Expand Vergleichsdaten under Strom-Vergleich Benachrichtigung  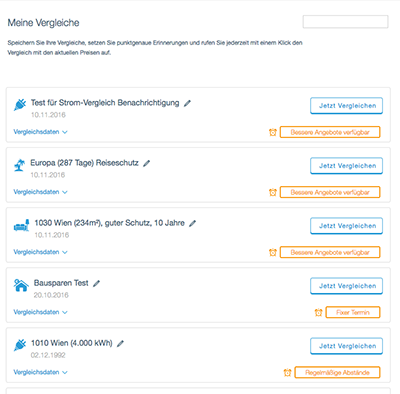point(40,132)
